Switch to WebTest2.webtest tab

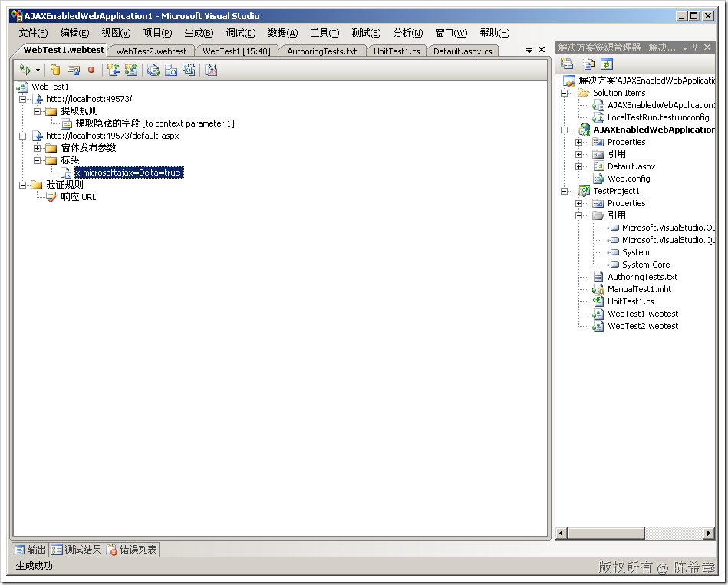pos(151,51)
